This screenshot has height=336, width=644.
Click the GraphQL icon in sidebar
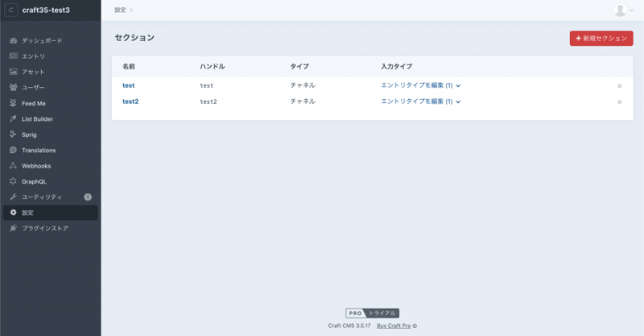click(14, 181)
